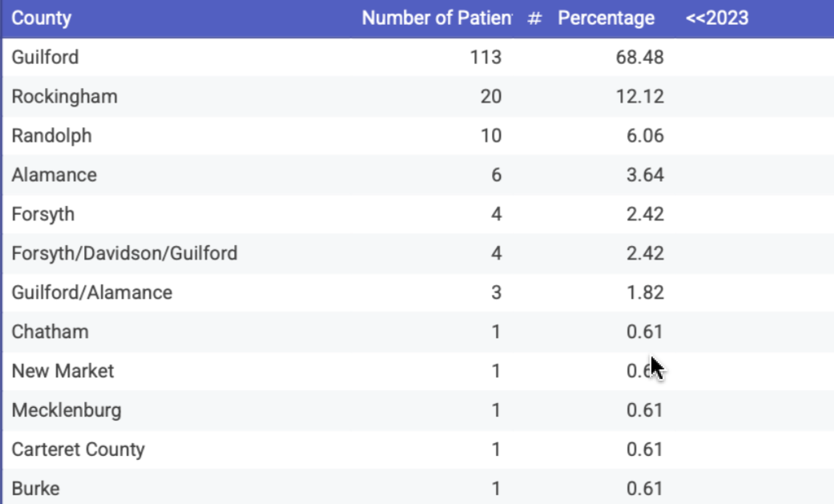Click the Alamance county cell
This screenshot has height=504, width=834.
(54, 175)
